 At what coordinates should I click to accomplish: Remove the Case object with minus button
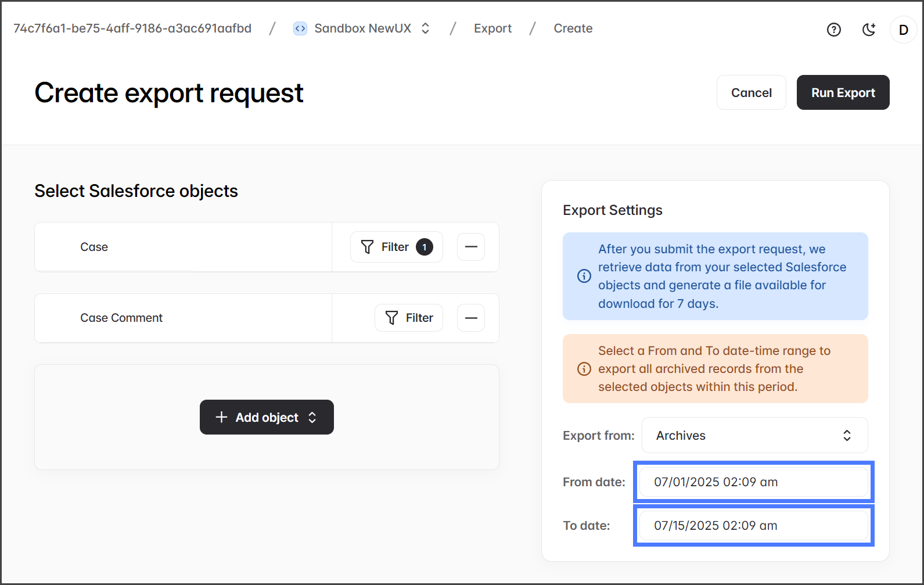(x=471, y=247)
